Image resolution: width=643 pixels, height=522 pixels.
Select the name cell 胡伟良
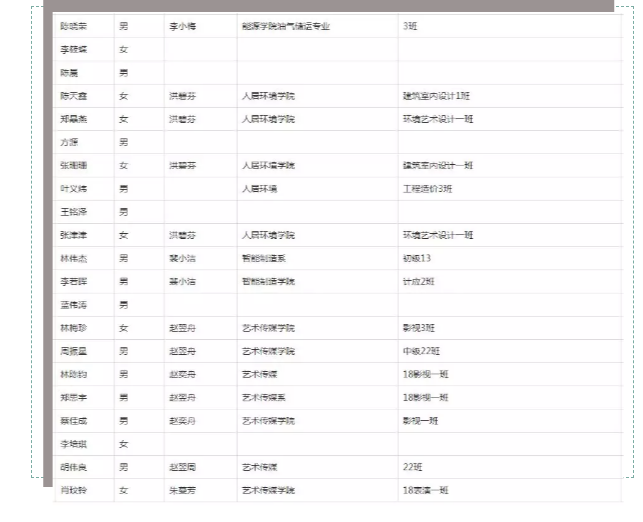tap(84, 467)
